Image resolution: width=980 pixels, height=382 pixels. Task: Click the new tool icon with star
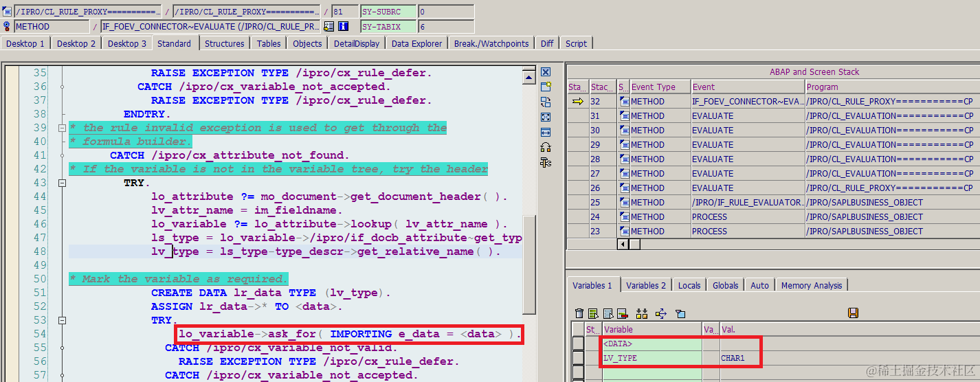546,87
